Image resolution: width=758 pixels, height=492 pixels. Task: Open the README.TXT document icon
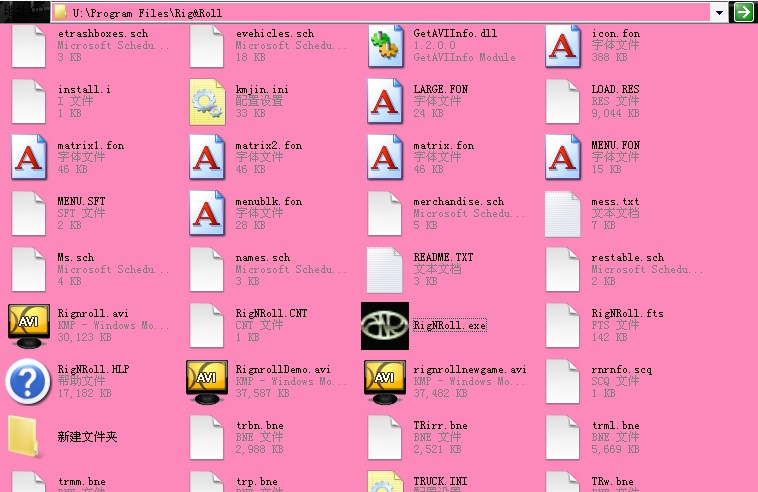point(385,269)
